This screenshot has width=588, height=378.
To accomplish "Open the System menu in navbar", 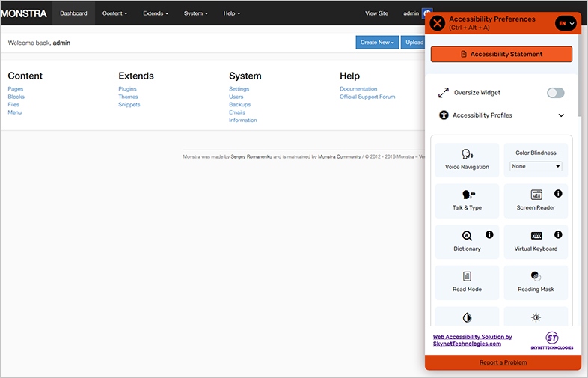I will pos(196,13).
